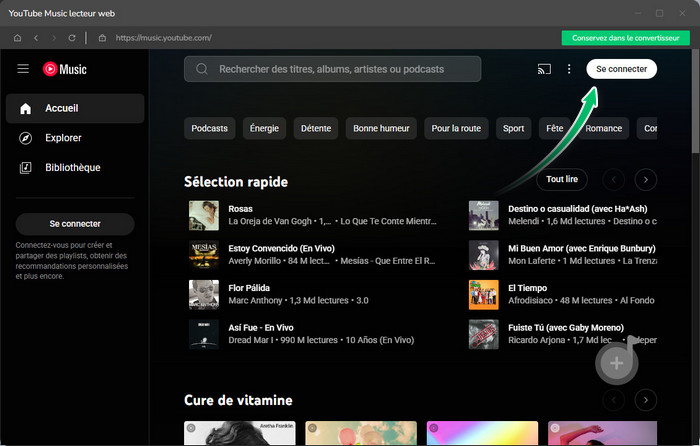Screen dimensions: 700x446
Task: Focus the Rechercher des titres search field
Action: click(332, 69)
